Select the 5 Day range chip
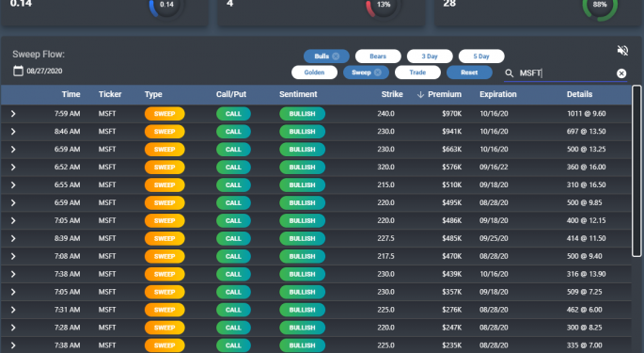Image resolution: width=644 pixels, height=353 pixels. point(481,56)
